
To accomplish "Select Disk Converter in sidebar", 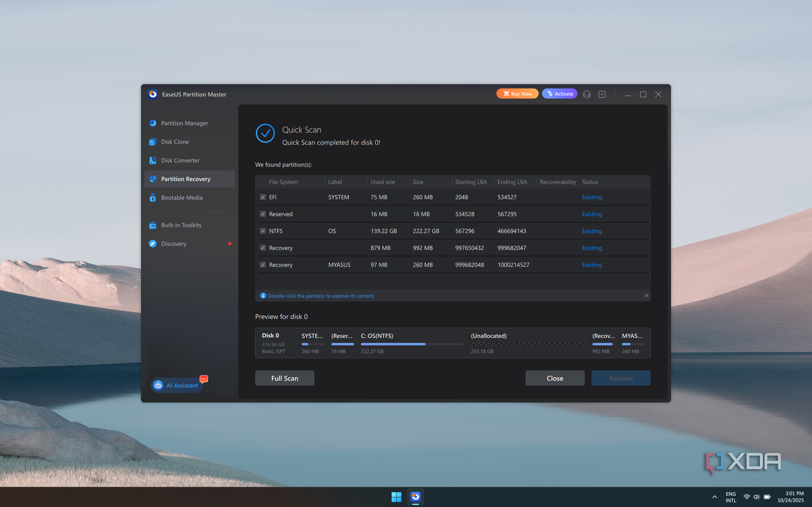I will click(189, 160).
